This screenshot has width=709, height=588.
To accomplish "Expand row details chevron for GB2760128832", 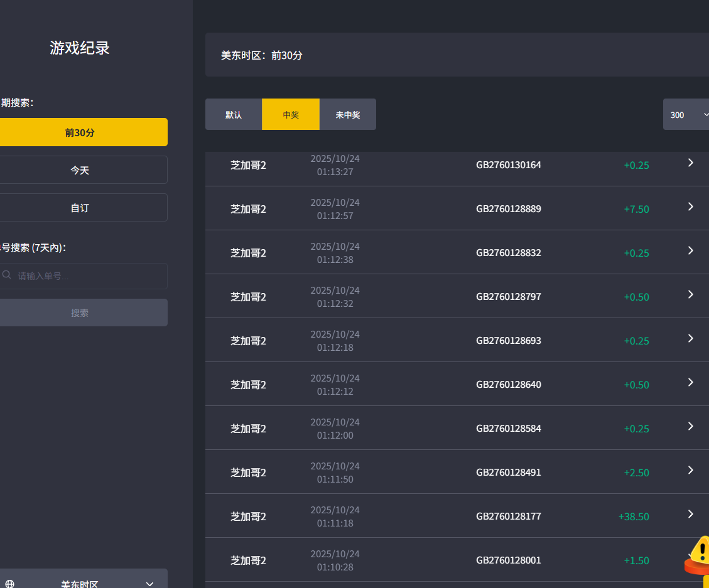I will click(690, 250).
